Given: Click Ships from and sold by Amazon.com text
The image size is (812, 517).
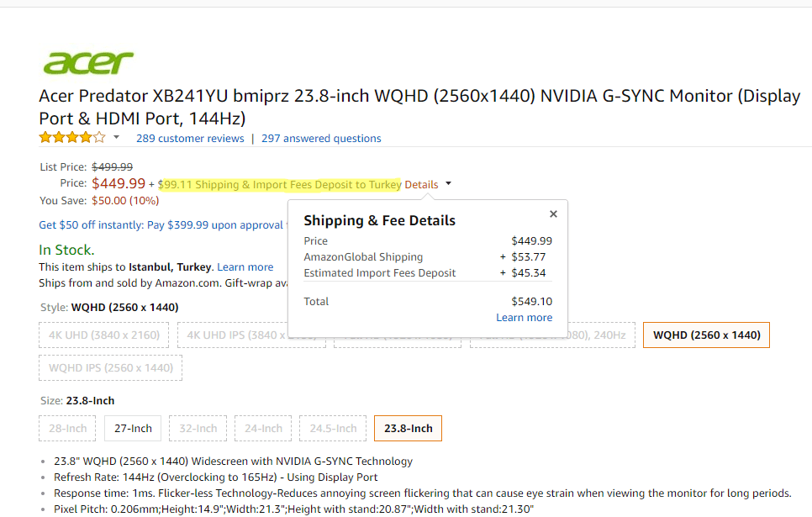Looking at the screenshot, I should 129,282.
